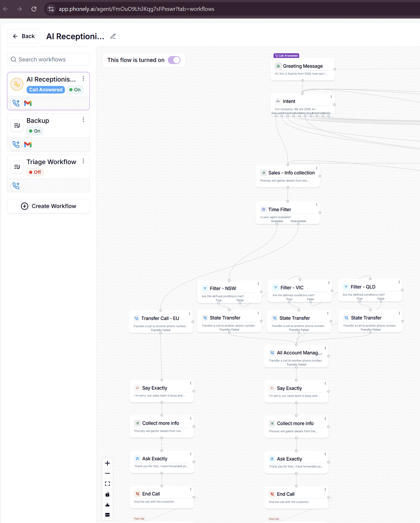
Task: Open the options menu on Time Filter node
Action: [317, 205]
